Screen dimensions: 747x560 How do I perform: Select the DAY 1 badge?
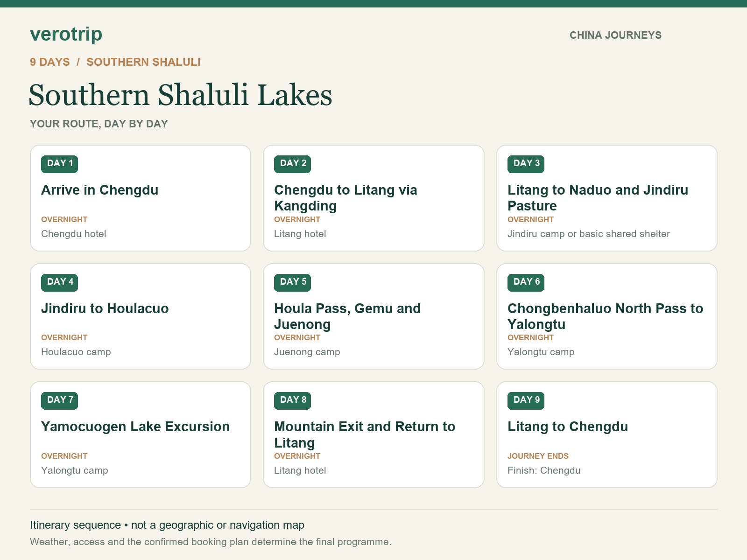(x=60, y=164)
